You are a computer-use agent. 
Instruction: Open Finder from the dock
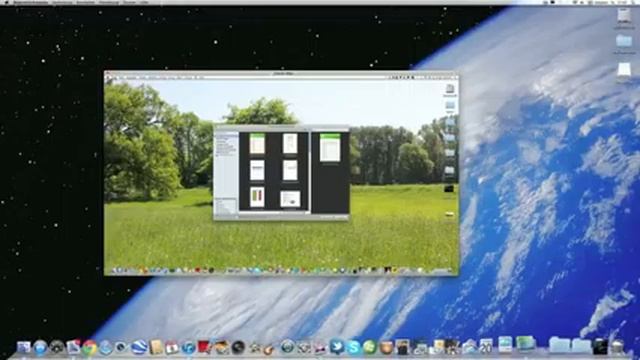point(23,347)
